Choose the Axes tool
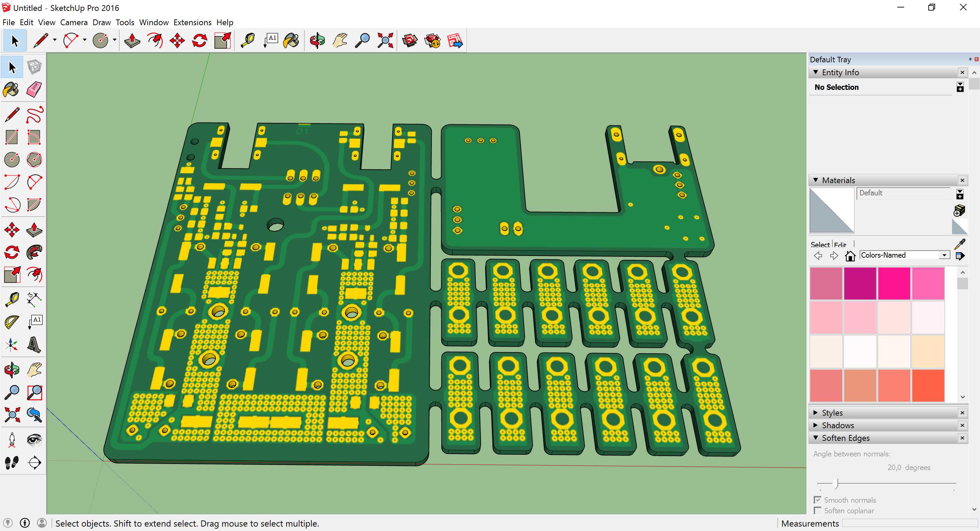Screen dimensions: 980x531 [x=12, y=344]
